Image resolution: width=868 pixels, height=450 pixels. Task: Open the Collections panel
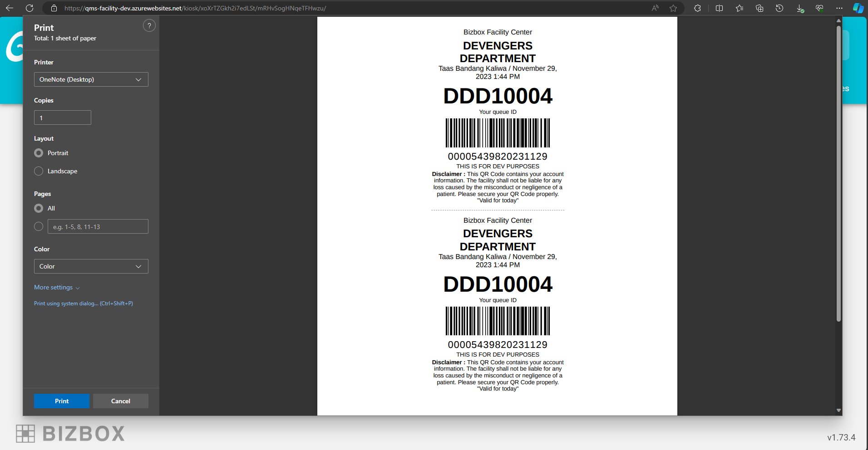click(x=759, y=8)
